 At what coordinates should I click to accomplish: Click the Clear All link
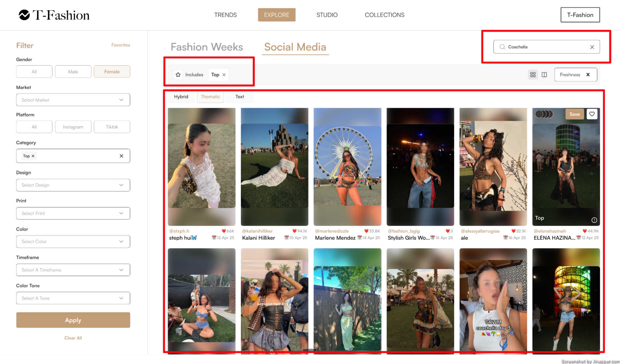click(x=73, y=338)
